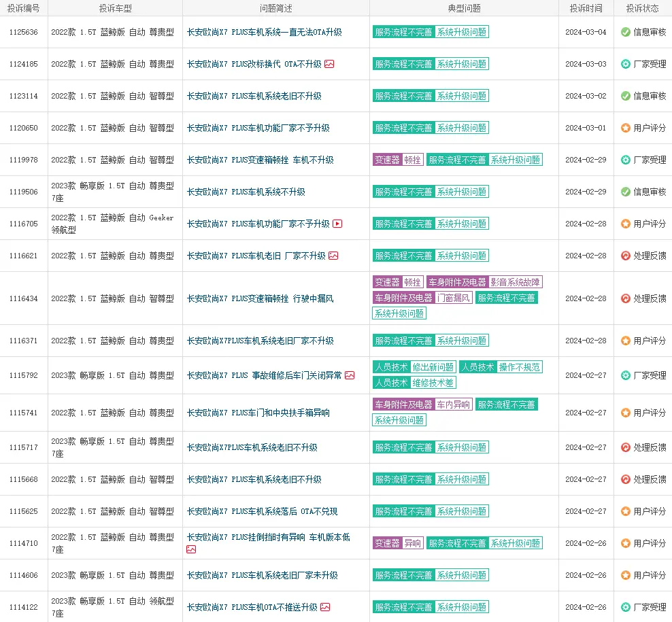This screenshot has height=622, width=672.
Task: Click orange star status icon for 1116371
Action: pos(626,341)
